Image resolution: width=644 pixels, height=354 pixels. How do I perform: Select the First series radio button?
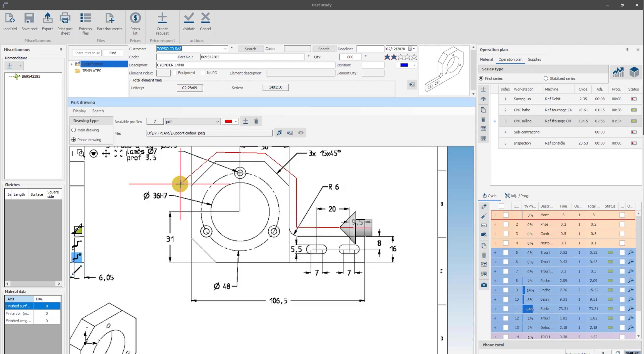[481, 78]
